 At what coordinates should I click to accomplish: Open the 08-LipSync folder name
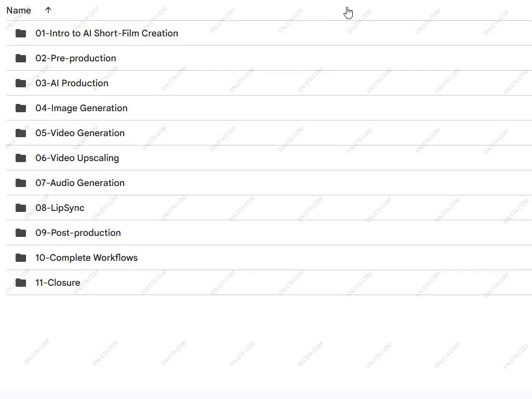[x=60, y=208]
